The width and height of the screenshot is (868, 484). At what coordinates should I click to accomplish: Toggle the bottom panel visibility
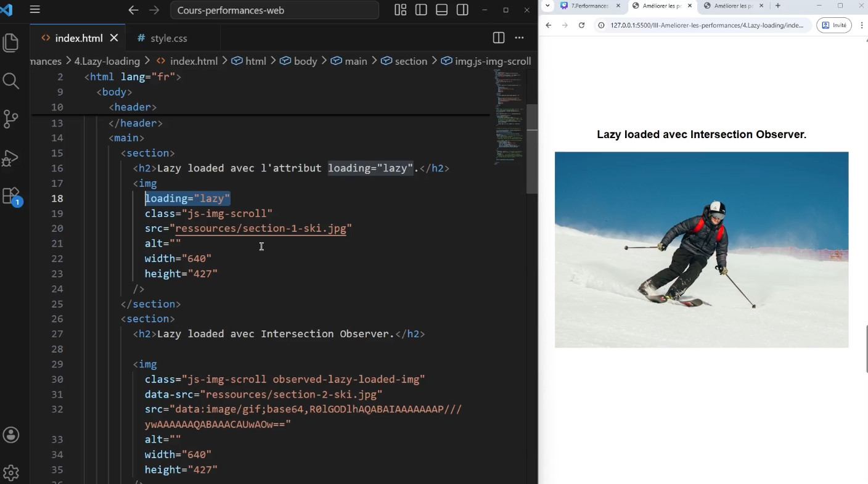click(441, 10)
